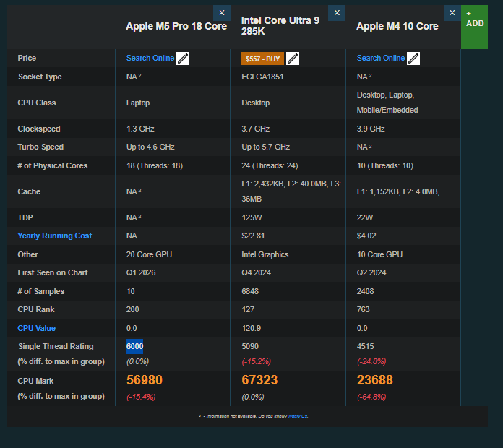The height and width of the screenshot is (448, 503).
Task: Click Up to 5.7 GHz turbo value
Action: 266,147
